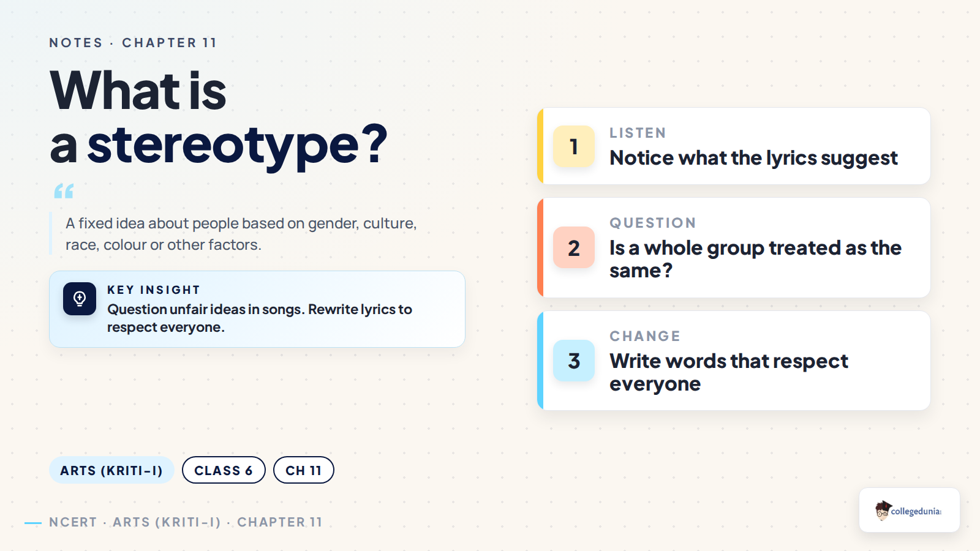980x551 pixels.
Task: Click the CLASS 6 tag pill
Action: pos(224,470)
